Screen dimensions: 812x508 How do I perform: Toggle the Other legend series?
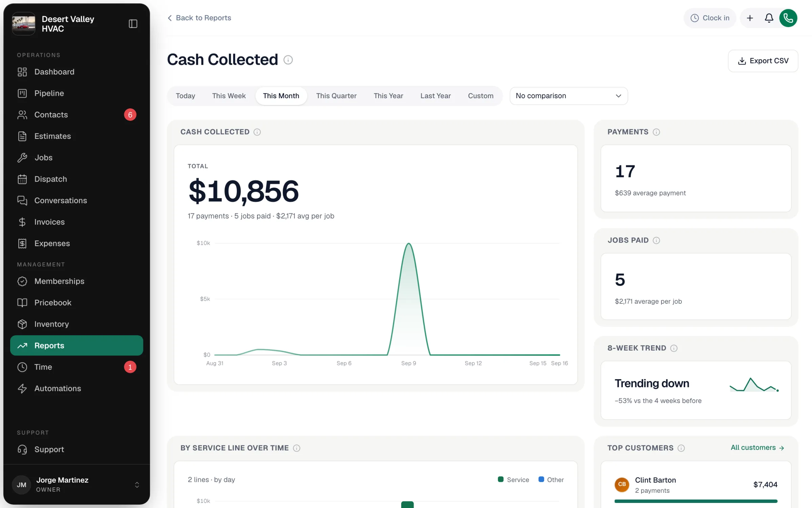[x=551, y=480]
